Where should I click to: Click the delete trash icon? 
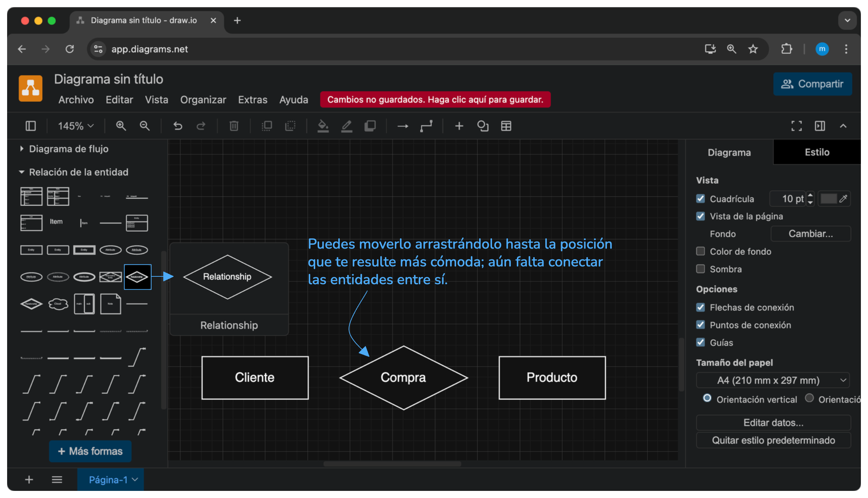[x=234, y=126]
